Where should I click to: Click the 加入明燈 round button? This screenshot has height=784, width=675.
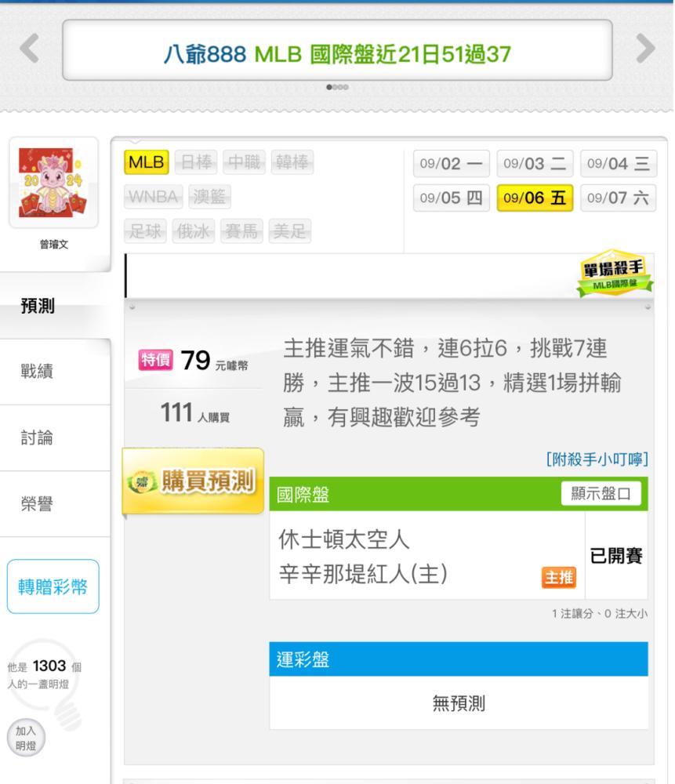point(26,738)
